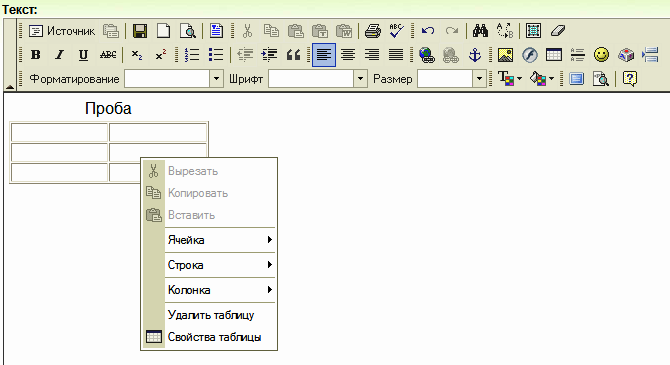Open the page preview icon
670x365 pixels.
pos(188,31)
